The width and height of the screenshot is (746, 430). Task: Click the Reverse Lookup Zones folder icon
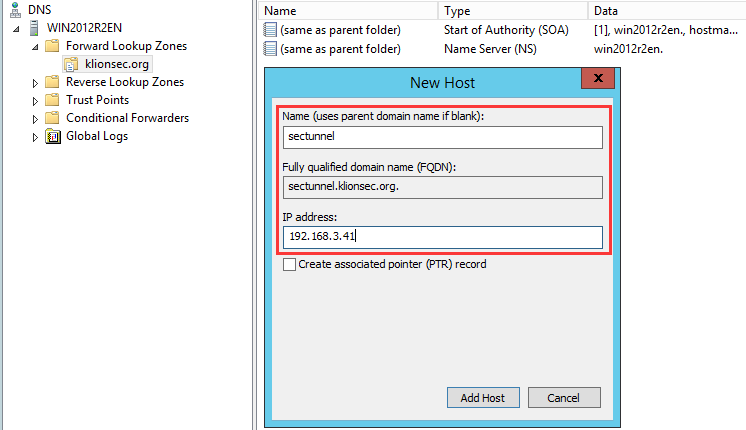[x=52, y=82]
